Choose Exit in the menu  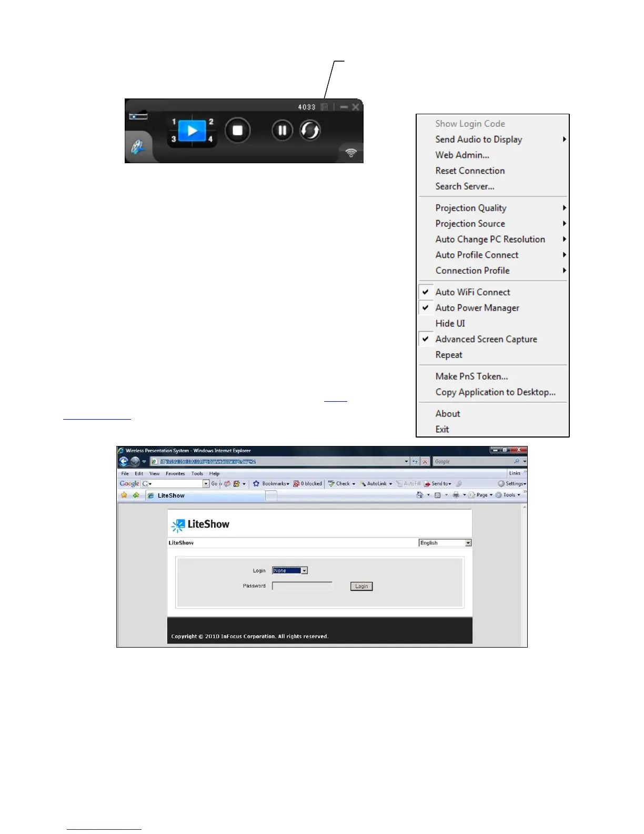pyautogui.click(x=442, y=430)
